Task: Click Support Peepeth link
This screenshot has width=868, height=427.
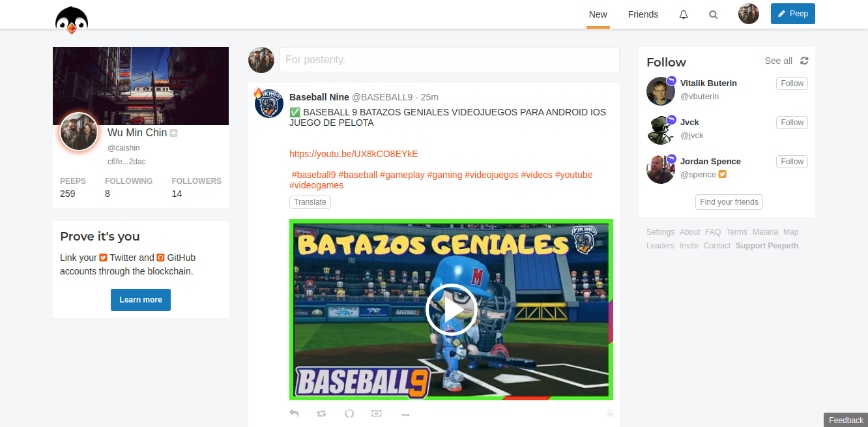Action: tap(766, 246)
